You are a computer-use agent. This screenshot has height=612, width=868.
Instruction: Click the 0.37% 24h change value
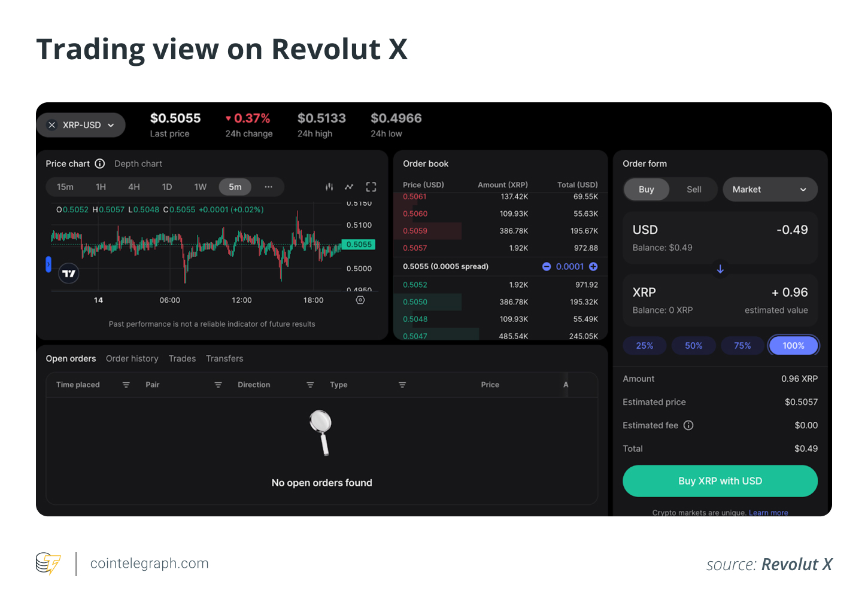(248, 118)
